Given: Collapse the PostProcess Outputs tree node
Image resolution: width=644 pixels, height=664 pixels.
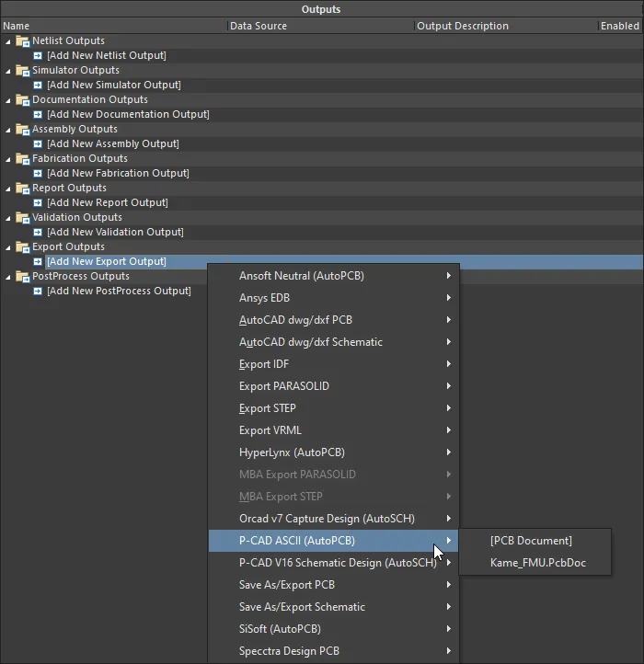Looking at the screenshot, I should (8, 278).
